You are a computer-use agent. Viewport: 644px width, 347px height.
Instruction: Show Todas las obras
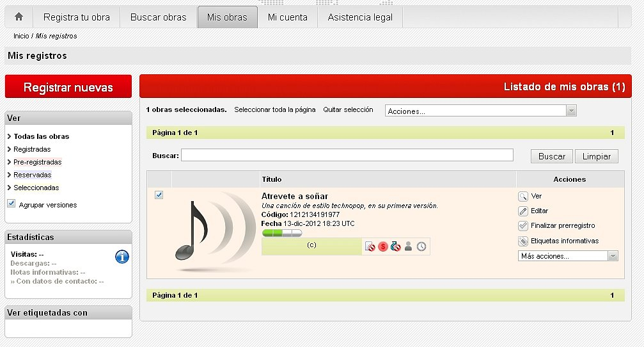(x=41, y=136)
